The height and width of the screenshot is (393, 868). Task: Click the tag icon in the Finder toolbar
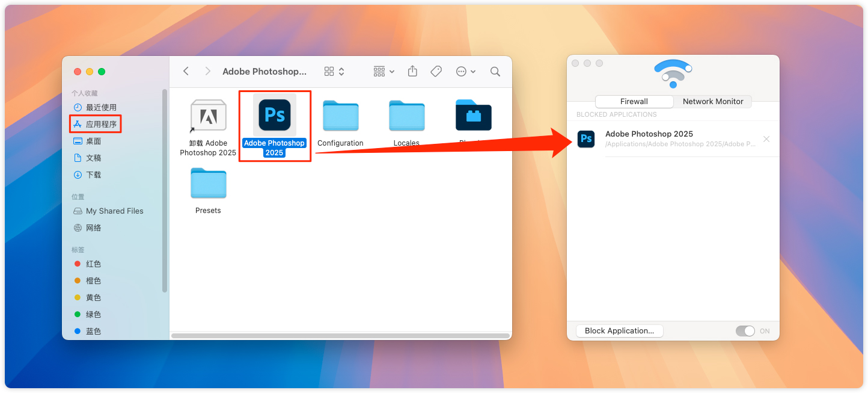coord(436,71)
